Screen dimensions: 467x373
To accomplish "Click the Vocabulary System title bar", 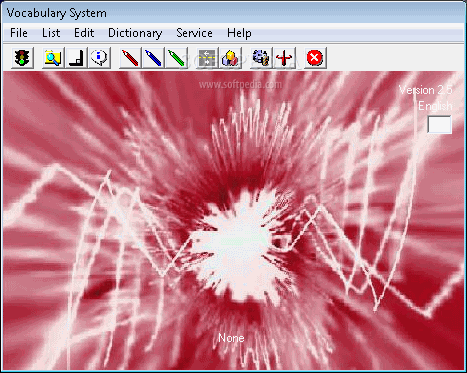I will coord(233,13).
